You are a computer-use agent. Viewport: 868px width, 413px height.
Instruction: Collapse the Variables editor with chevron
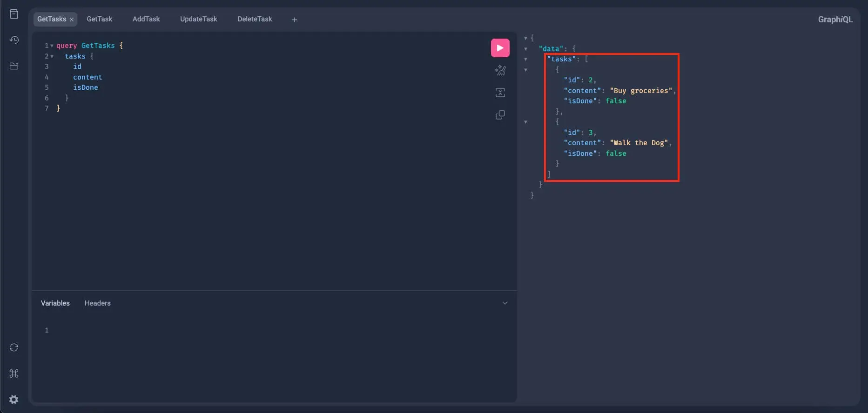pyautogui.click(x=505, y=303)
